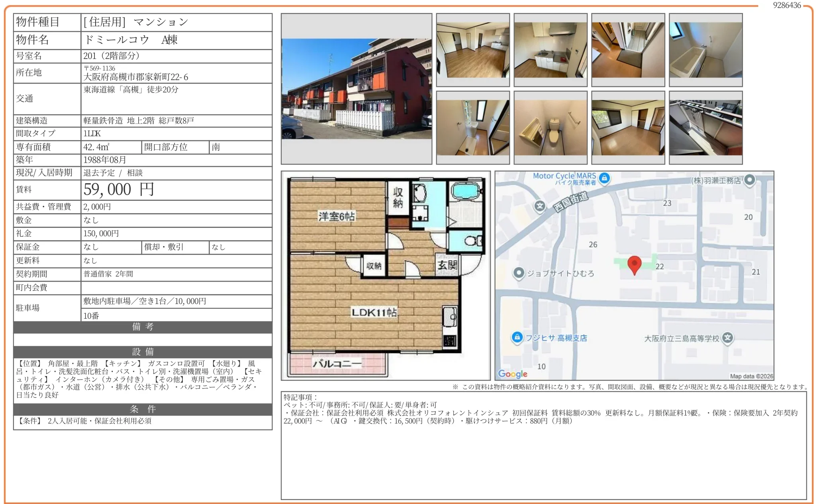This screenshot has width=819, height=504.
Task: Click ジョブサイトひむろ map marker icon
Action: pos(519,273)
